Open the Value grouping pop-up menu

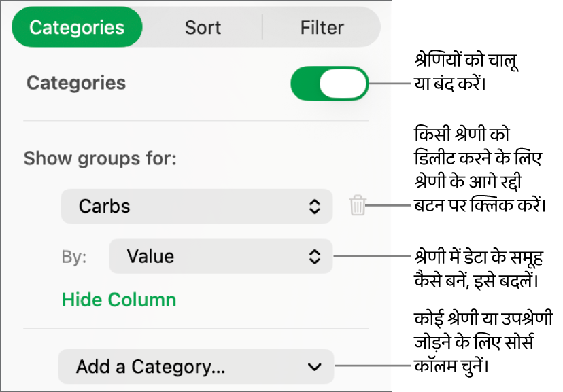pyautogui.click(x=220, y=256)
